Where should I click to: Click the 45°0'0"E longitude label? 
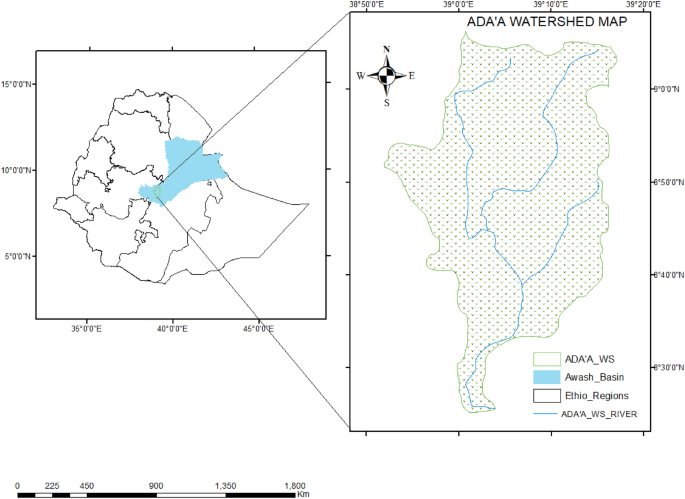click(x=258, y=329)
